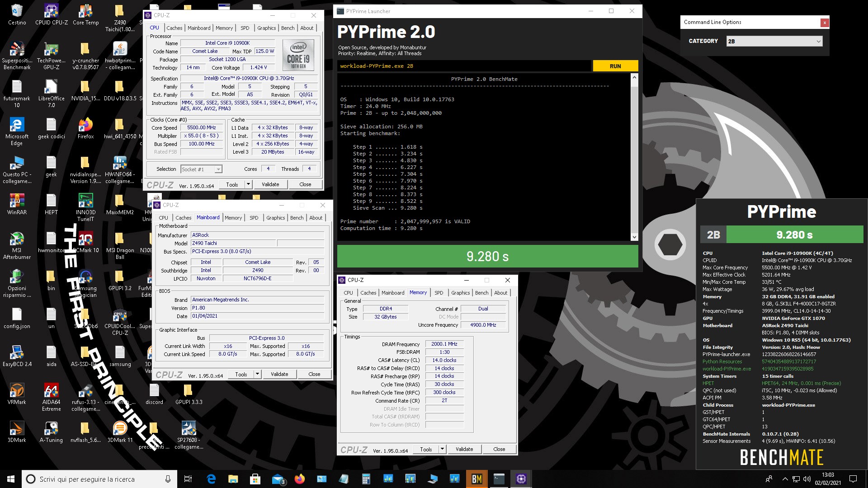Open the CPUID CPU-Z desktop icon
This screenshot has width=868, height=488.
pos(51,14)
